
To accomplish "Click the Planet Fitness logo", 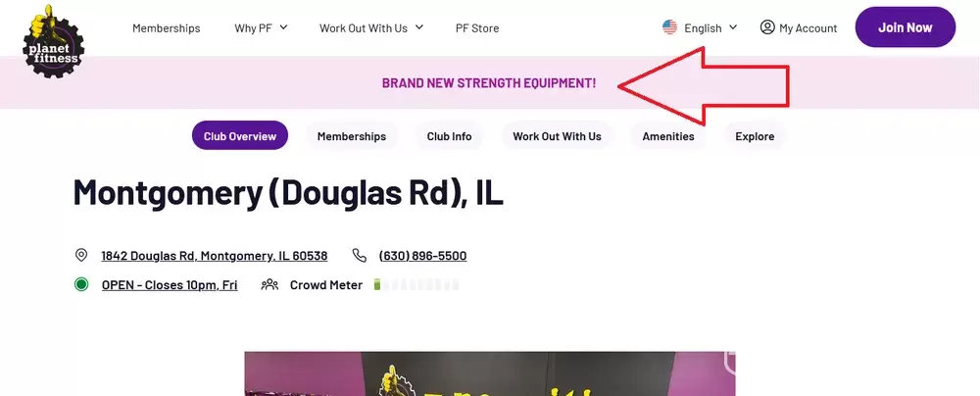I will (53, 41).
